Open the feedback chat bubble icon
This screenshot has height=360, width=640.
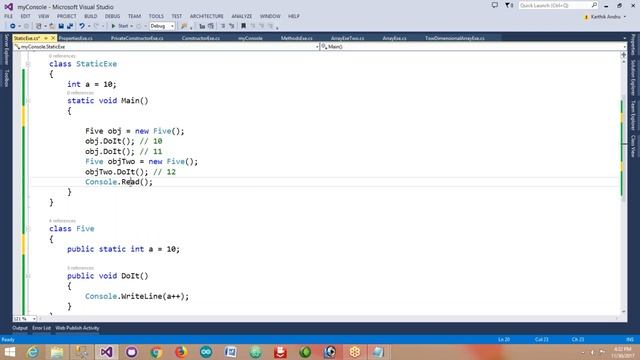(x=495, y=5)
